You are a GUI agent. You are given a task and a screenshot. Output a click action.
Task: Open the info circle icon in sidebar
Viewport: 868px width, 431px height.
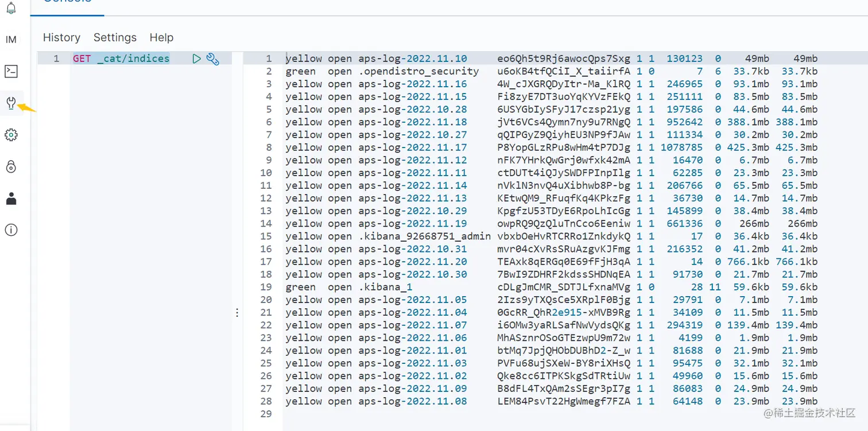pos(11,230)
